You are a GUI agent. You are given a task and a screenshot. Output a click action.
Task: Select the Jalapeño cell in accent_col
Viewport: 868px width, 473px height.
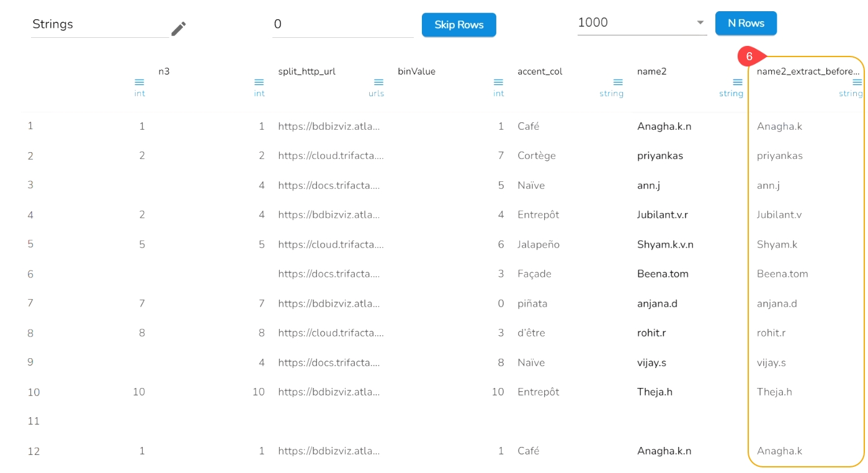(539, 245)
